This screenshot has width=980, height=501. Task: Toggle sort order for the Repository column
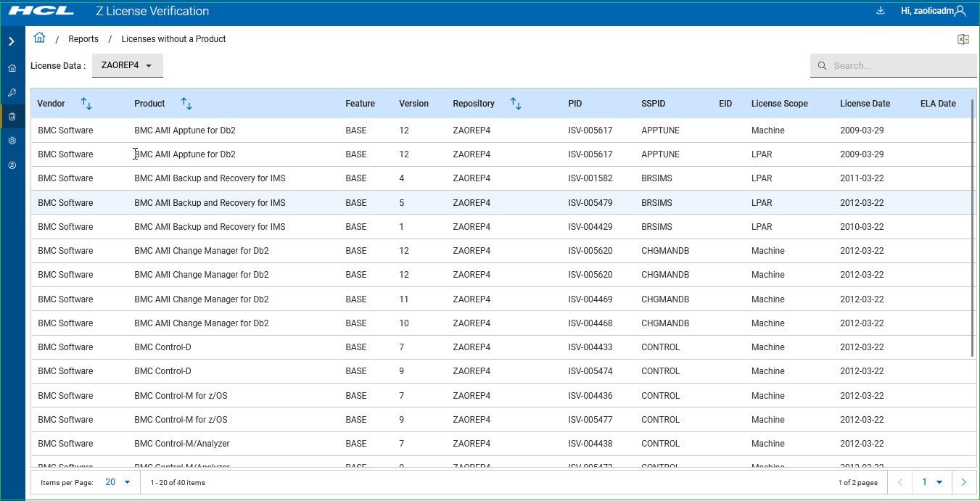tap(516, 104)
